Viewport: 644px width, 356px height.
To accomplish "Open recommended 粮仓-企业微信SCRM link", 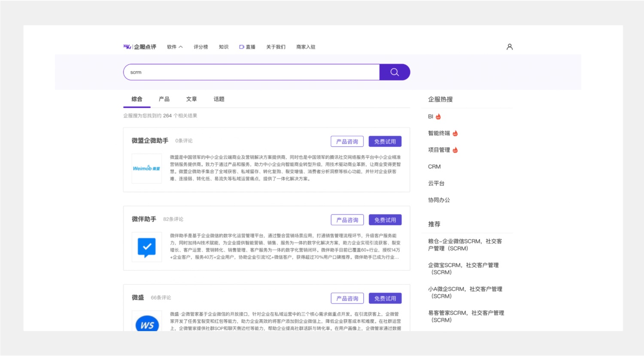I will pos(465,245).
